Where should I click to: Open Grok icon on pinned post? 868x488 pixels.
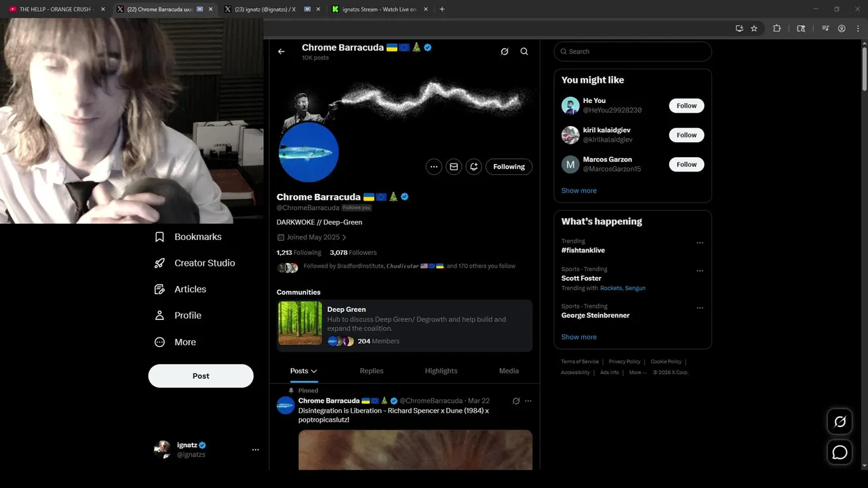(x=516, y=401)
